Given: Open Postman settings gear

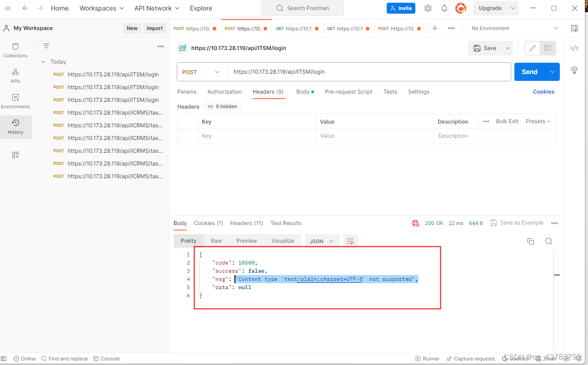Looking at the screenshot, I should coord(428,8).
